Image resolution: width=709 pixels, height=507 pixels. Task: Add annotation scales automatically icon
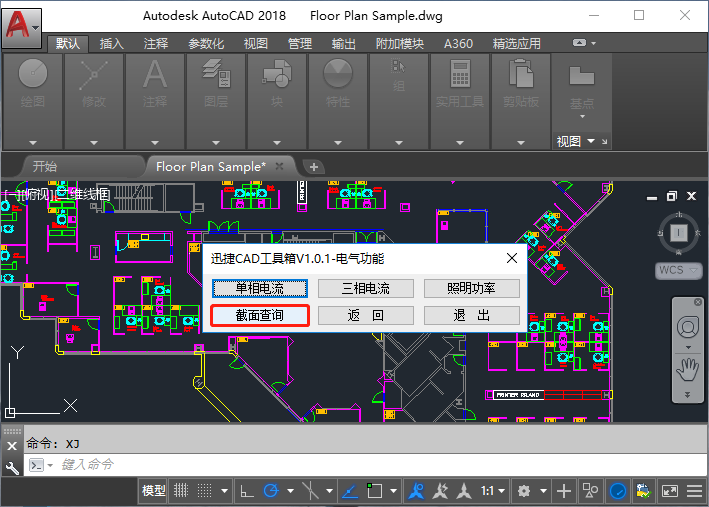(440, 491)
